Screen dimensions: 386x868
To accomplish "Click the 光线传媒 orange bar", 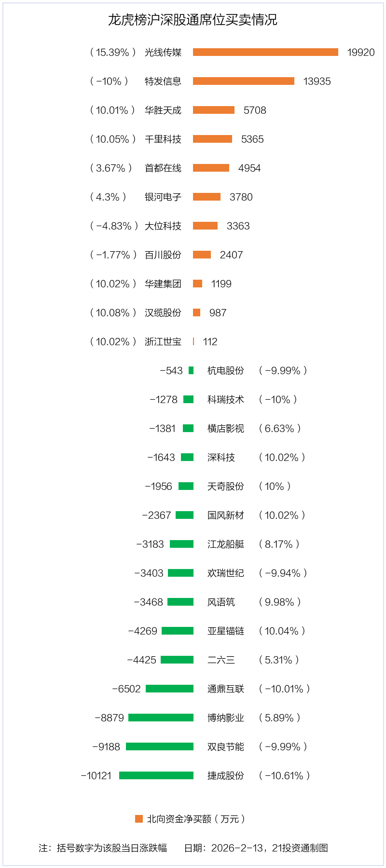I will tap(265, 52).
